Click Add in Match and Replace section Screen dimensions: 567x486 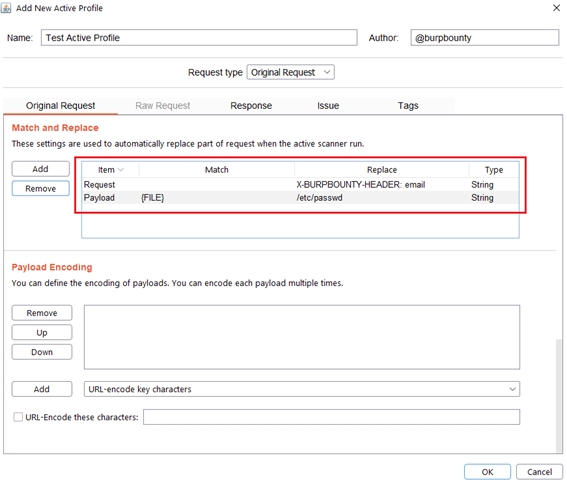tap(40, 169)
